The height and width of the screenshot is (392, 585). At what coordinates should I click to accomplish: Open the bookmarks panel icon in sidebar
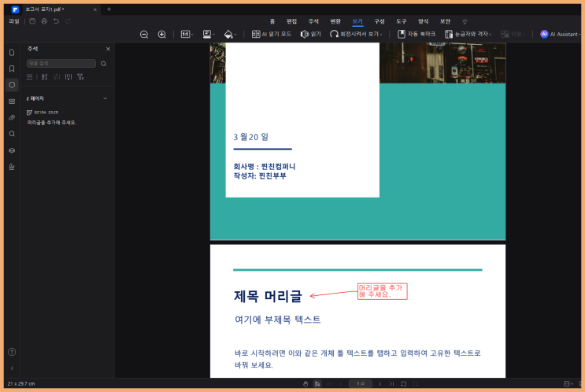[x=12, y=68]
